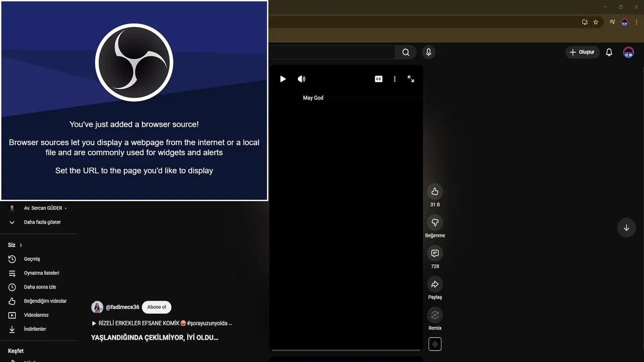644x362 pixels.
Task: Bookmark the page with star icon
Action: pos(596,22)
